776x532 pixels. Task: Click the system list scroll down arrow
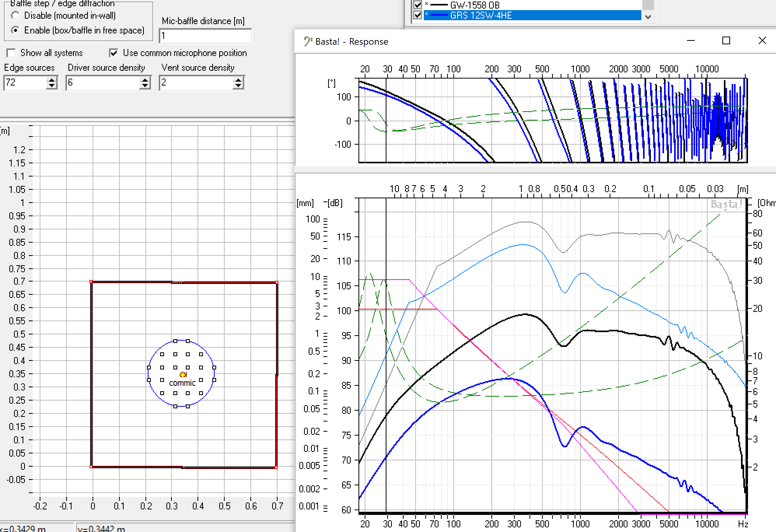coord(648,17)
